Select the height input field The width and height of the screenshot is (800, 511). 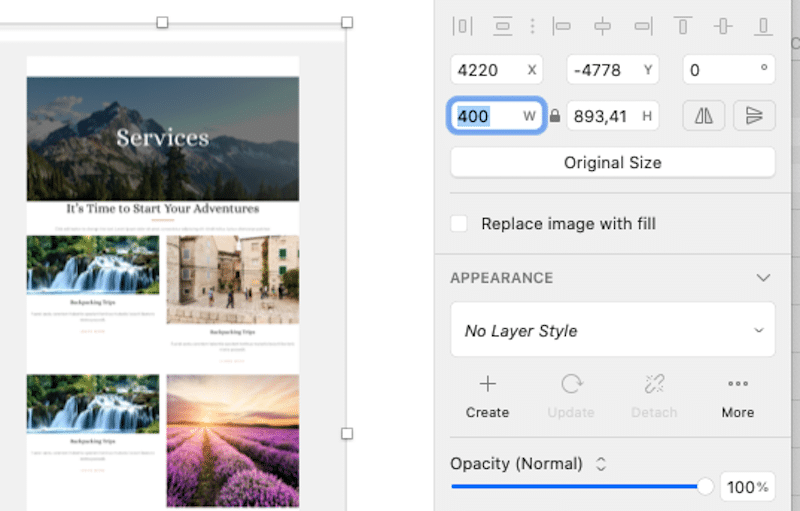(612, 116)
